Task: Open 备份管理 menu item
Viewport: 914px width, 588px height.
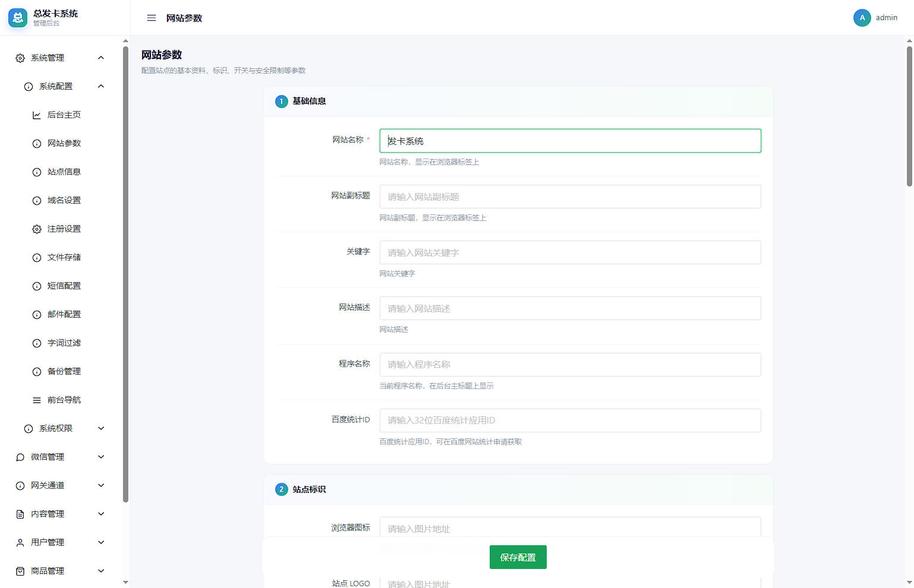Action: tap(64, 371)
